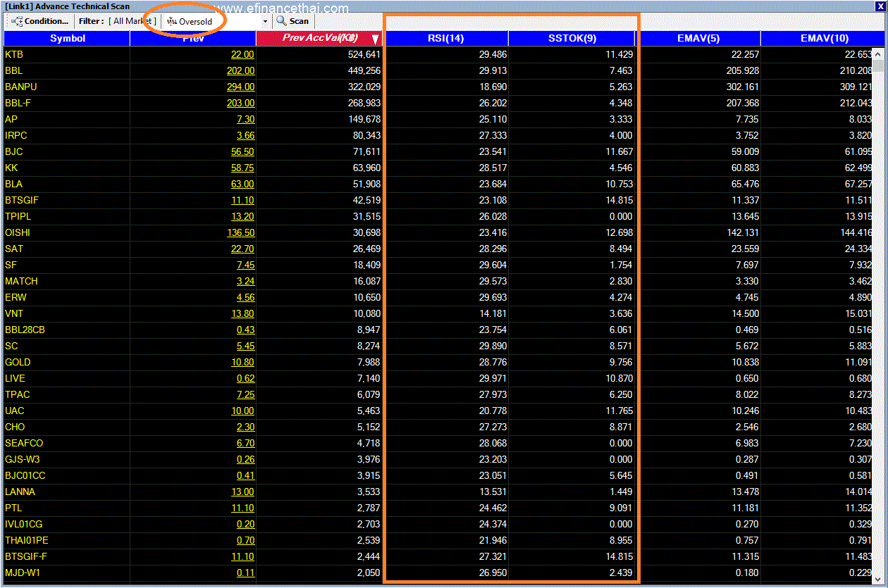888x588 pixels.
Task: Select symbol BJC01CC
Action: point(25,475)
